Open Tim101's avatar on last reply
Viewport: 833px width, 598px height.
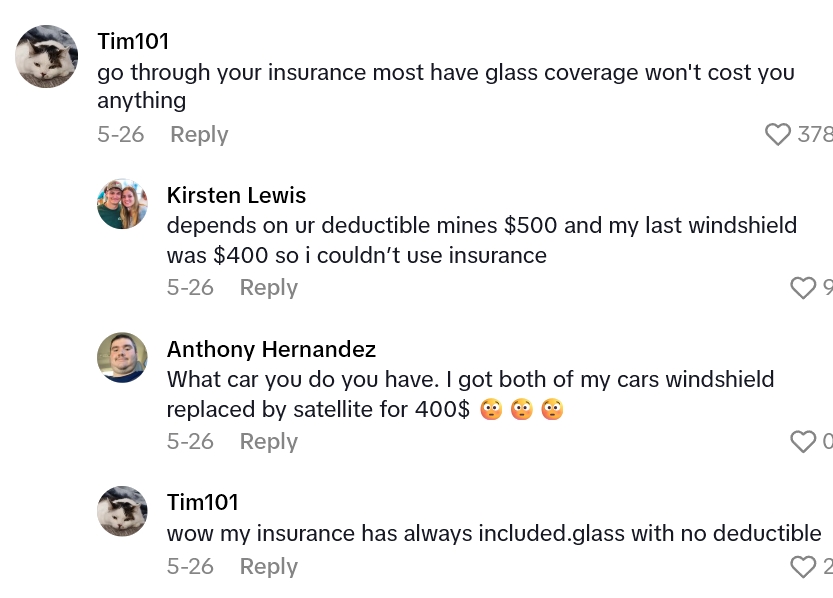click(122, 511)
